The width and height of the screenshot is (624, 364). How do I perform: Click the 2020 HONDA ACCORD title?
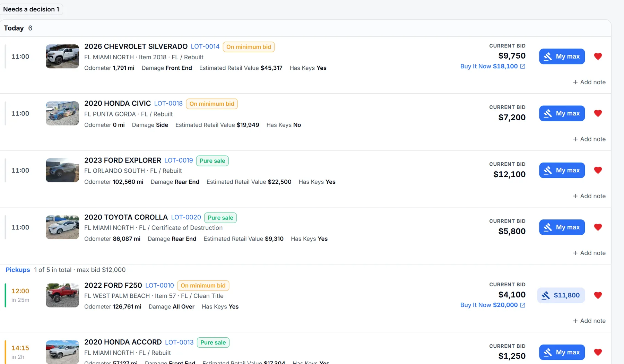123,342
